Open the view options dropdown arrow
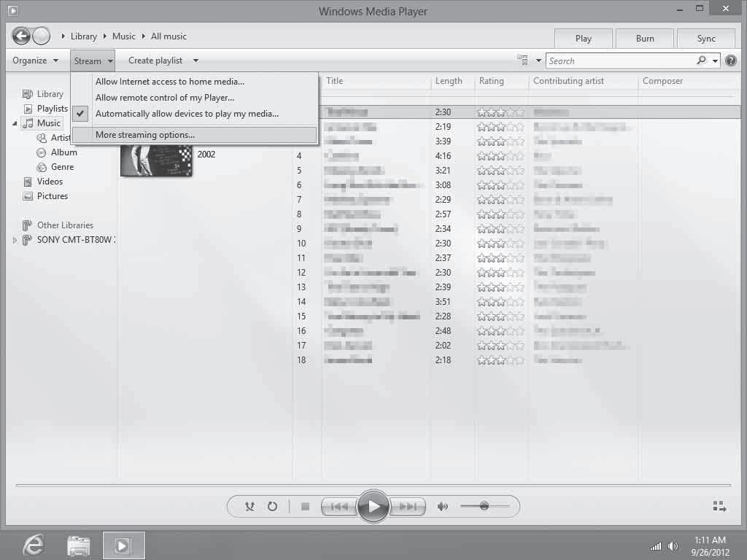The width and height of the screenshot is (747, 560). (538, 61)
